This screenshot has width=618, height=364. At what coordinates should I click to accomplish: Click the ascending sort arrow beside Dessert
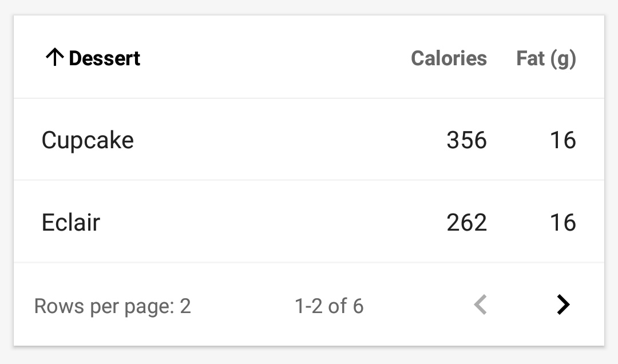pos(54,58)
